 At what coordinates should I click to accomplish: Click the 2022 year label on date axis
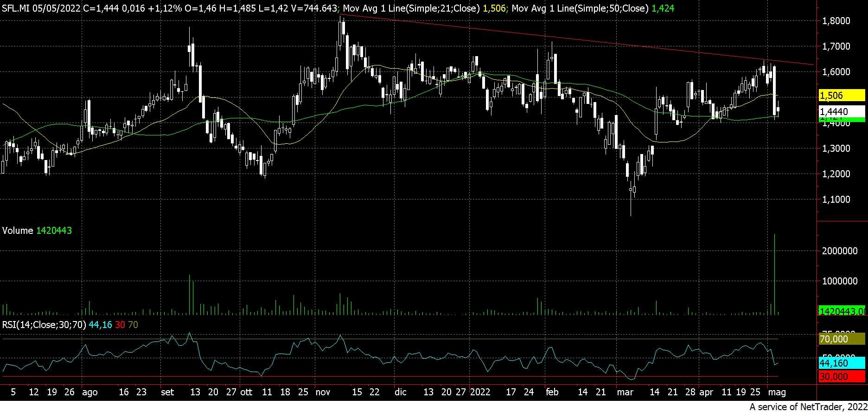pyautogui.click(x=480, y=392)
